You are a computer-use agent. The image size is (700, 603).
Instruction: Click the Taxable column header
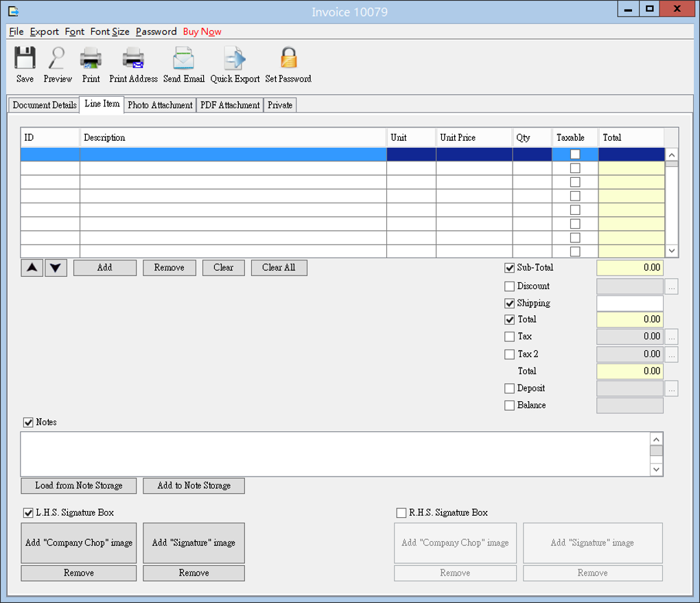point(575,137)
